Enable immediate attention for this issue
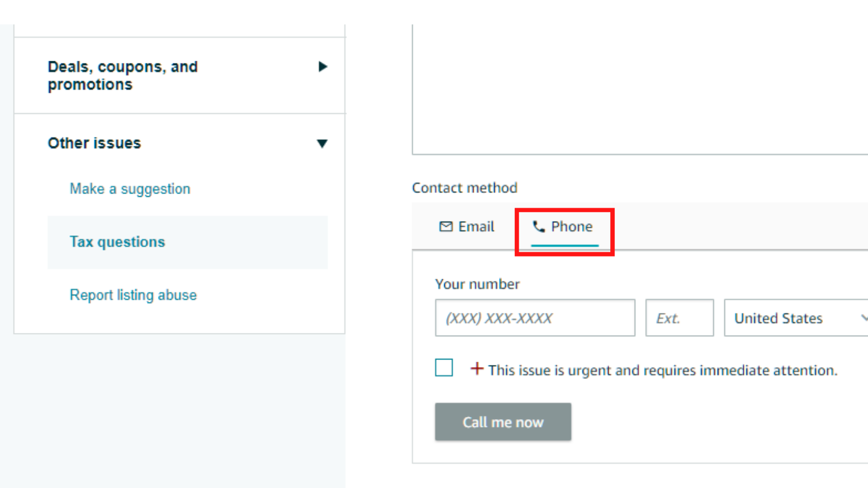 coord(444,368)
